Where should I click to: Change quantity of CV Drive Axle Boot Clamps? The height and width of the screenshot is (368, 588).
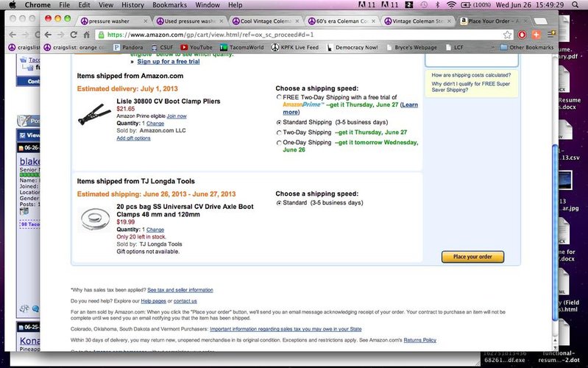pos(155,230)
